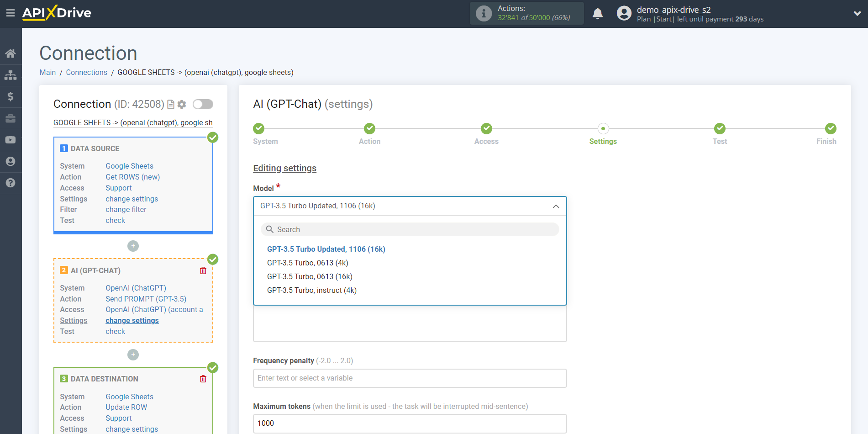The width and height of the screenshot is (868, 434).
Task: Open the Main breadcrumb link
Action: click(x=47, y=72)
